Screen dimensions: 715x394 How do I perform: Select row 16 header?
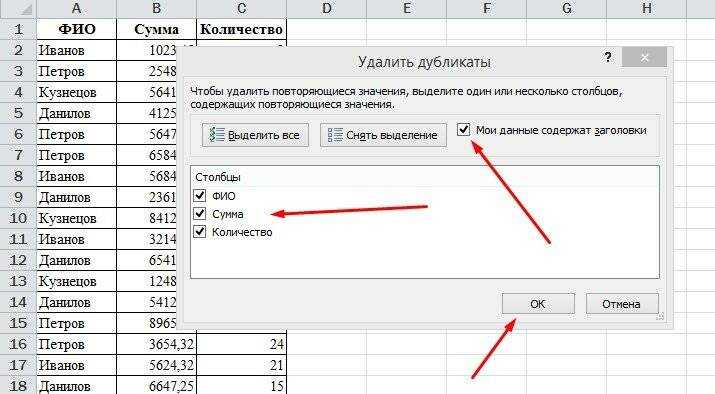click(x=18, y=344)
